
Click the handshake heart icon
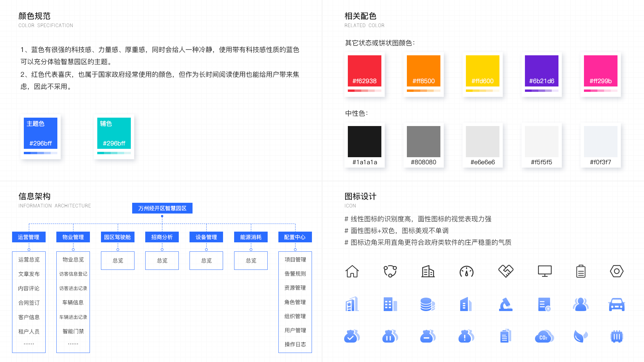(506, 271)
